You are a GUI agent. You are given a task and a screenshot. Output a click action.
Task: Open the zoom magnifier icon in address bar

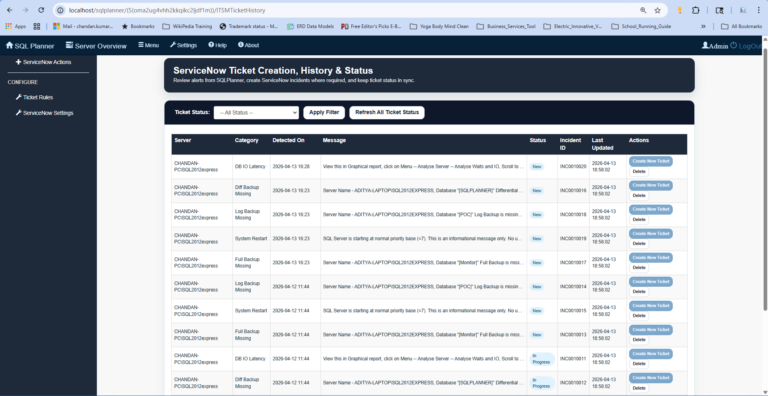tap(643, 10)
